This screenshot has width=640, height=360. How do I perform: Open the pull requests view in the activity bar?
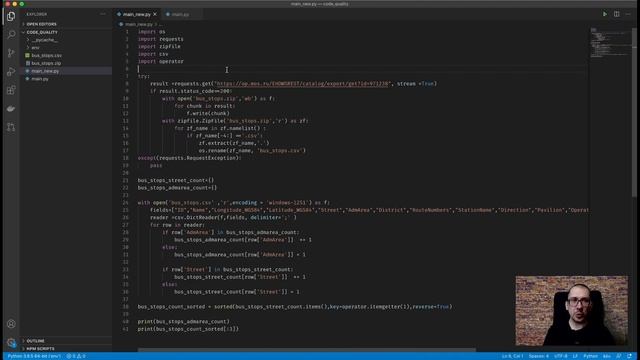(11, 127)
